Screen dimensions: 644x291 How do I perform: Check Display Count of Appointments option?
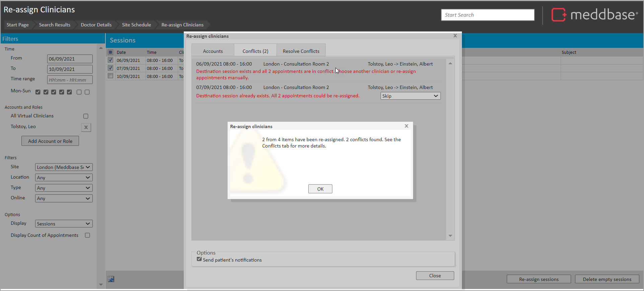87,235
